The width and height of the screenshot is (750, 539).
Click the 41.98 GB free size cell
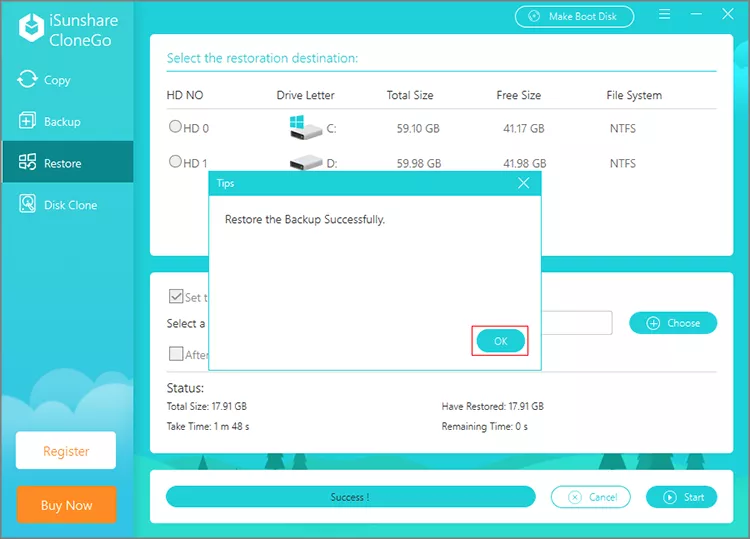pos(524,164)
